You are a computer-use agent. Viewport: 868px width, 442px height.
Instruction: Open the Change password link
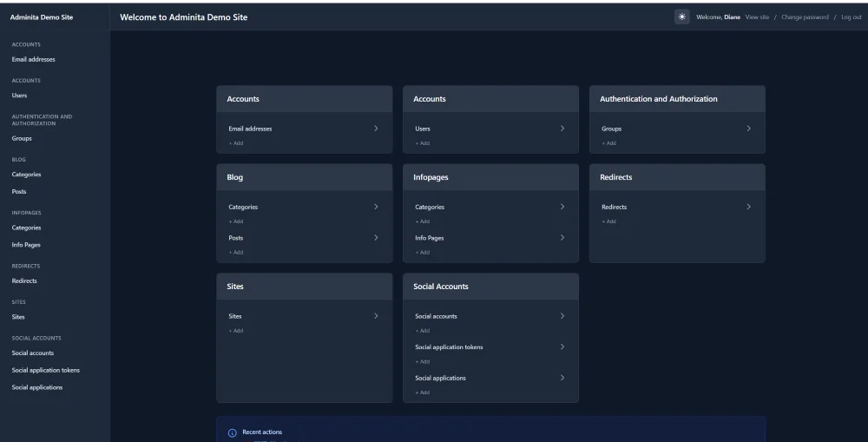click(x=805, y=17)
